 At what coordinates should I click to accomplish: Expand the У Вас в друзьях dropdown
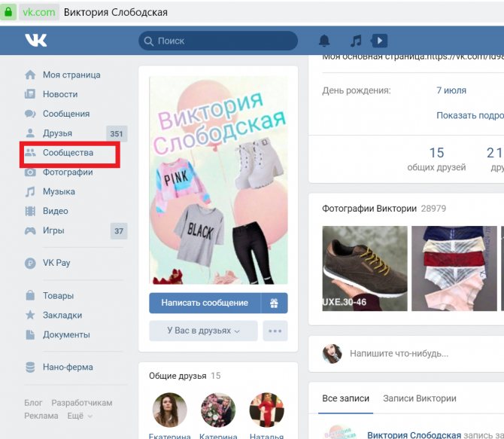point(203,331)
